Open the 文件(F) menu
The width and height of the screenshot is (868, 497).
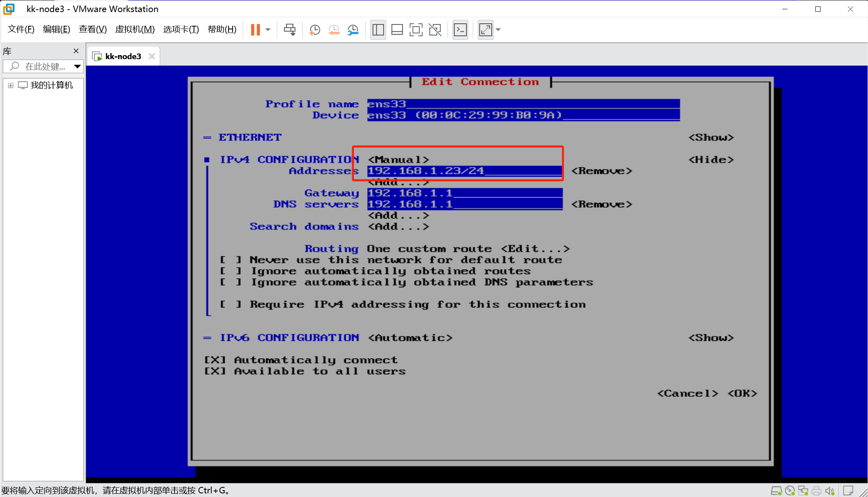(x=21, y=29)
